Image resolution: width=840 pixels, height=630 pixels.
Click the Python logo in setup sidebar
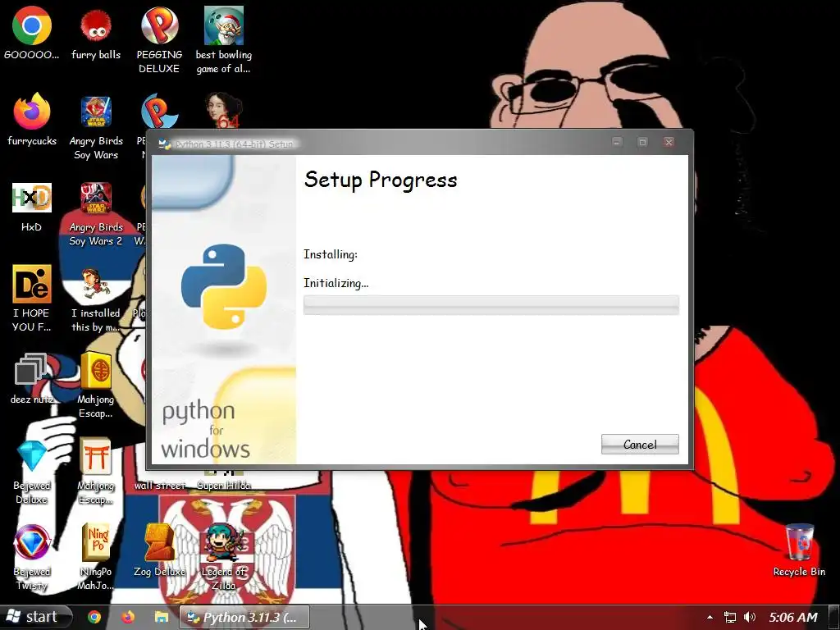(223, 285)
